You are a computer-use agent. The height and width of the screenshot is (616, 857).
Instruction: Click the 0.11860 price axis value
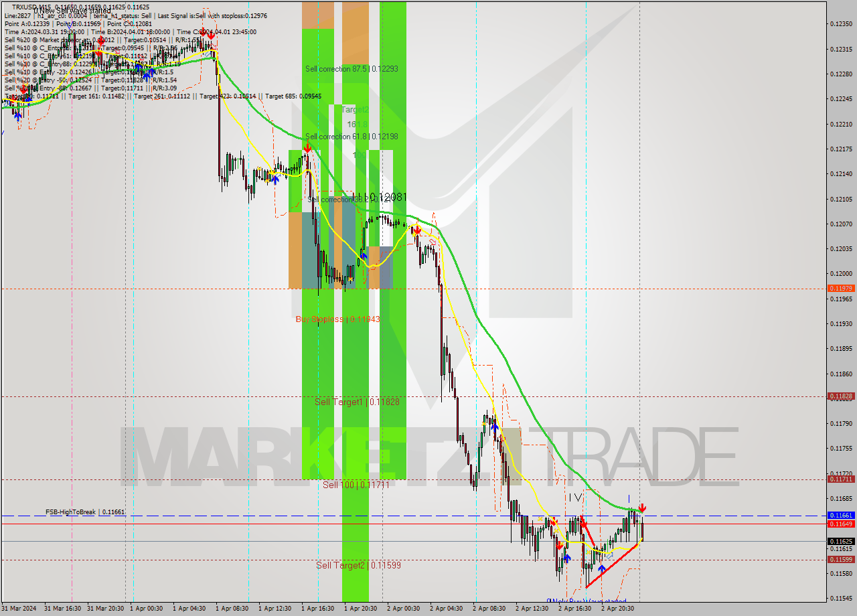click(841, 374)
